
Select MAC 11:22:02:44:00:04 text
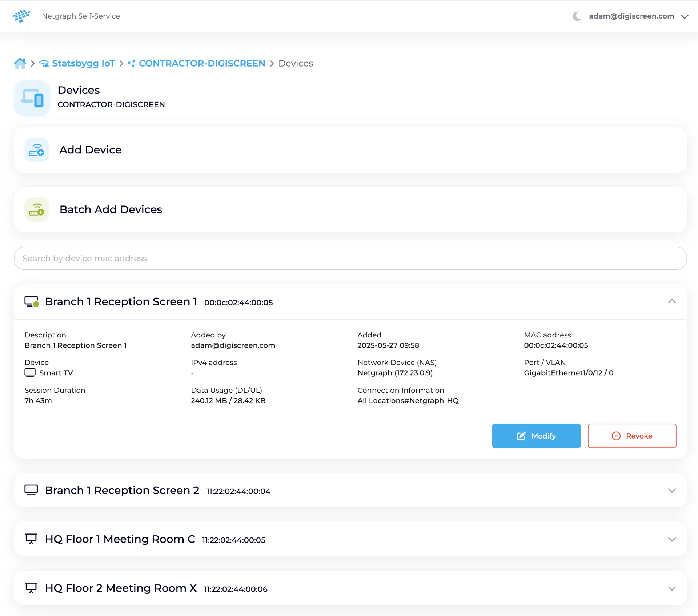(x=238, y=491)
